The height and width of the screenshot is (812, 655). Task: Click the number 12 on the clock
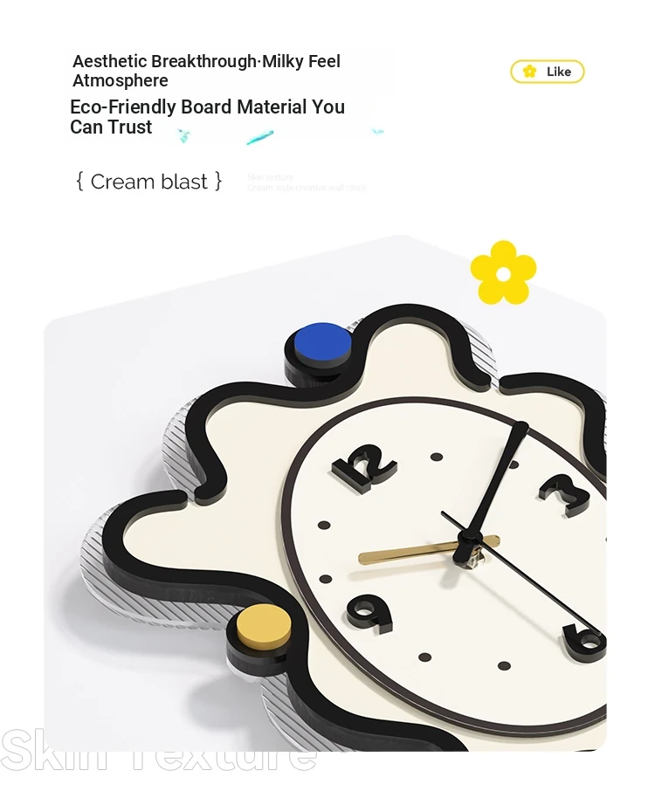pyautogui.click(x=364, y=466)
